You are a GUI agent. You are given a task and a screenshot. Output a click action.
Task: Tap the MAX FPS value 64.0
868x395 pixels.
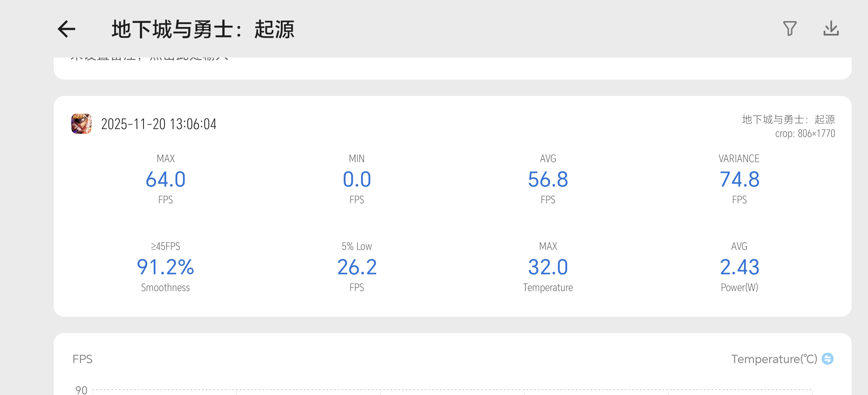tap(165, 179)
